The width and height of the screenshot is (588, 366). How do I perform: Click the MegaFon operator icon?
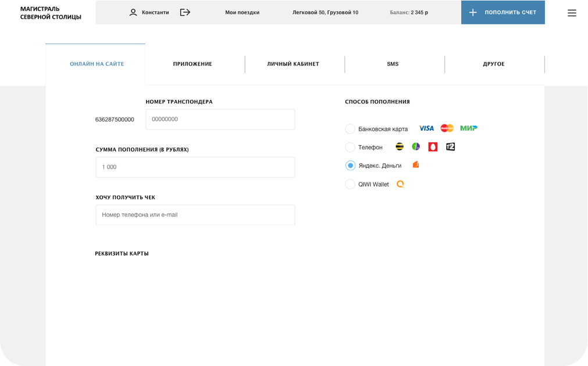tap(416, 147)
